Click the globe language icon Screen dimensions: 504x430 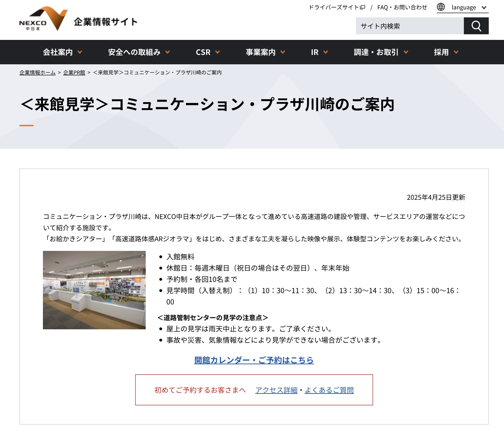[x=440, y=7]
